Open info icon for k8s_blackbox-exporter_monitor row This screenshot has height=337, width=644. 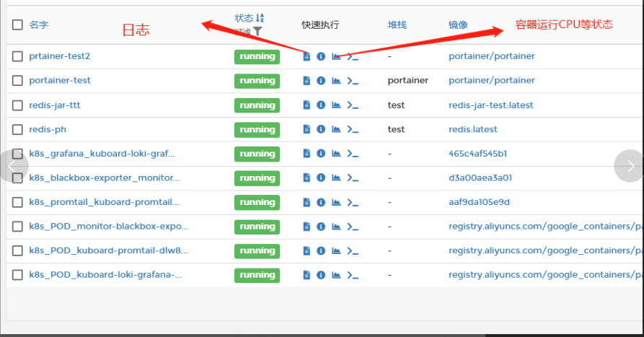(321, 178)
